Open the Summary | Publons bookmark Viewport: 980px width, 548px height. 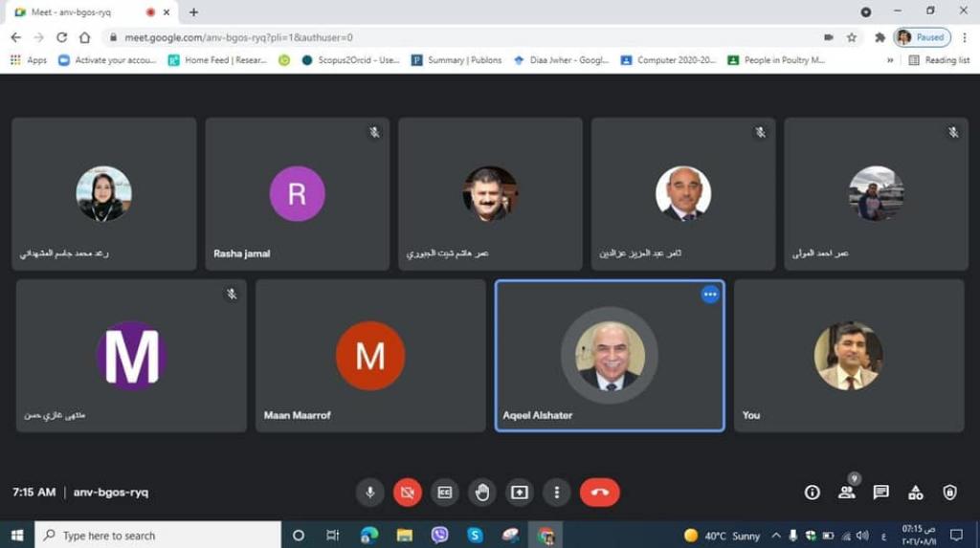coord(457,59)
